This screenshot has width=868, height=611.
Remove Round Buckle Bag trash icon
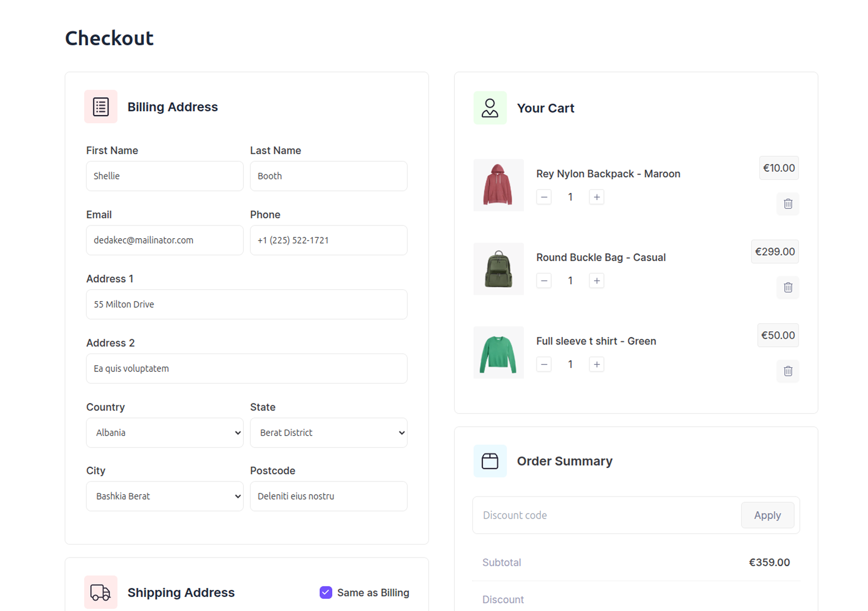[787, 288]
